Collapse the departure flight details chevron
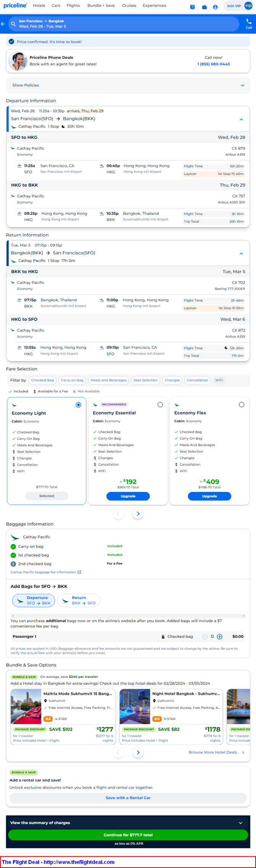Viewport: 256px width, 868px height. [241, 119]
